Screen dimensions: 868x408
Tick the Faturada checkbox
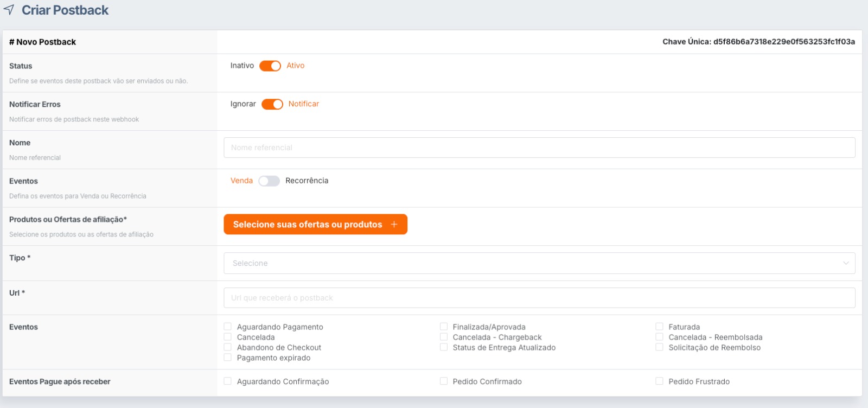tap(660, 327)
